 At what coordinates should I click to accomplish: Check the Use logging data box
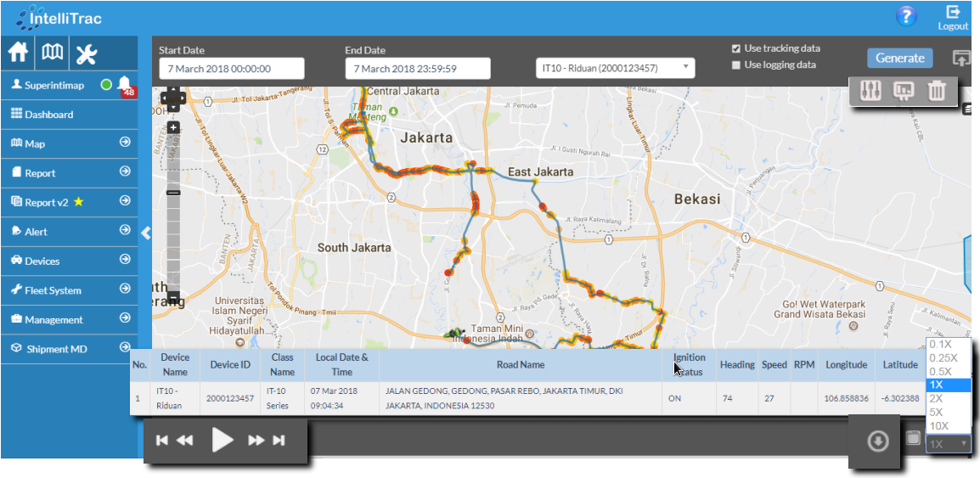(736, 65)
